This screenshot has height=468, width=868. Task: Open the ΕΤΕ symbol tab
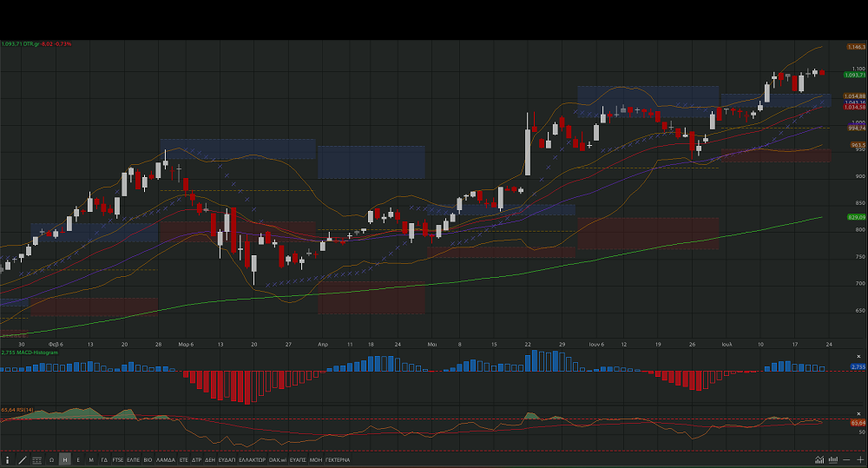tap(184, 459)
